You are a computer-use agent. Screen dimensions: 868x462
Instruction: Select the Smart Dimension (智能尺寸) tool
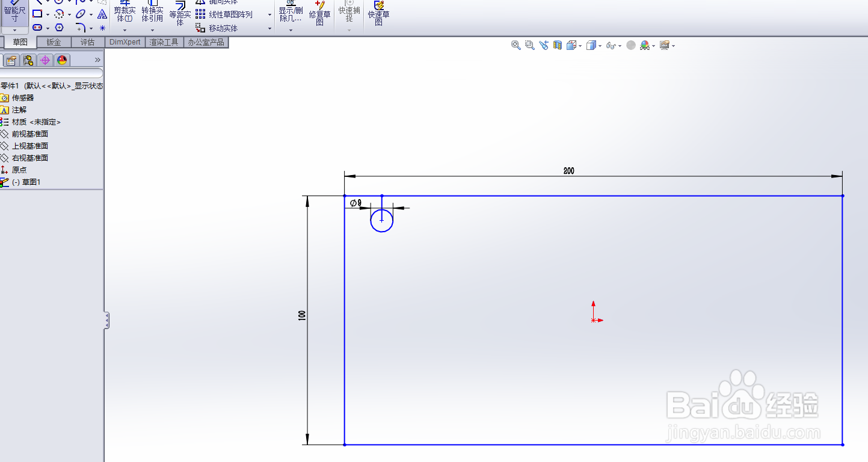click(14, 13)
